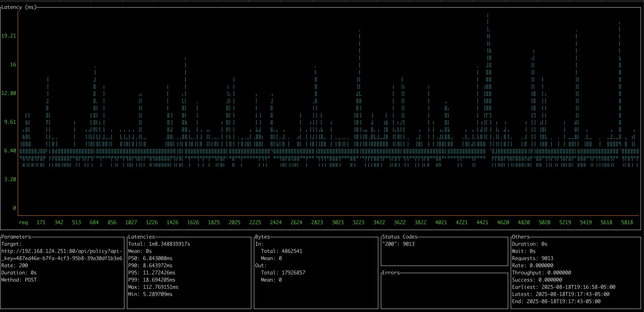
Task: Click 'Mean: 0s' in Latencies
Action: point(140,251)
